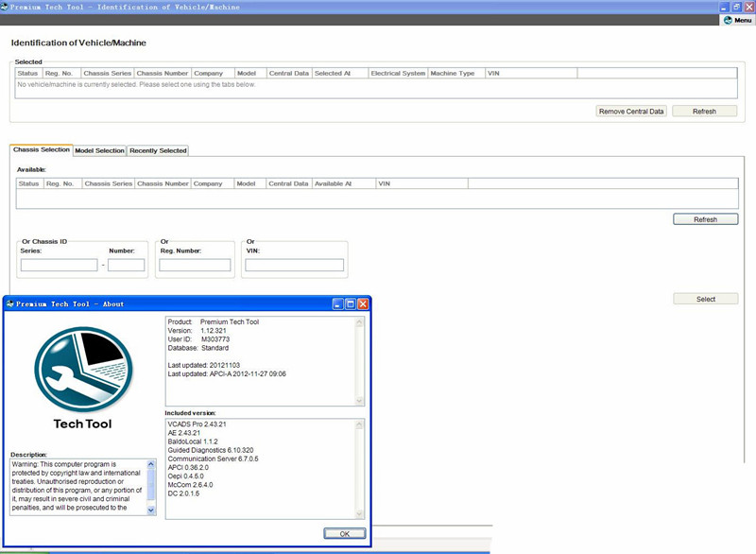
Task: Click VIN header in Selected table
Action: click(531, 74)
